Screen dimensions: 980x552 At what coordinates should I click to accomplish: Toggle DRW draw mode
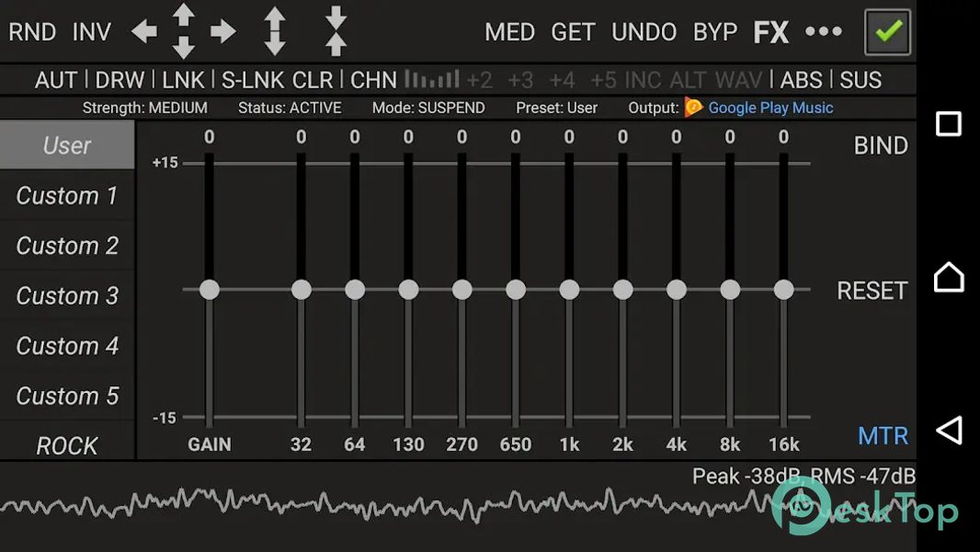[120, 80]
